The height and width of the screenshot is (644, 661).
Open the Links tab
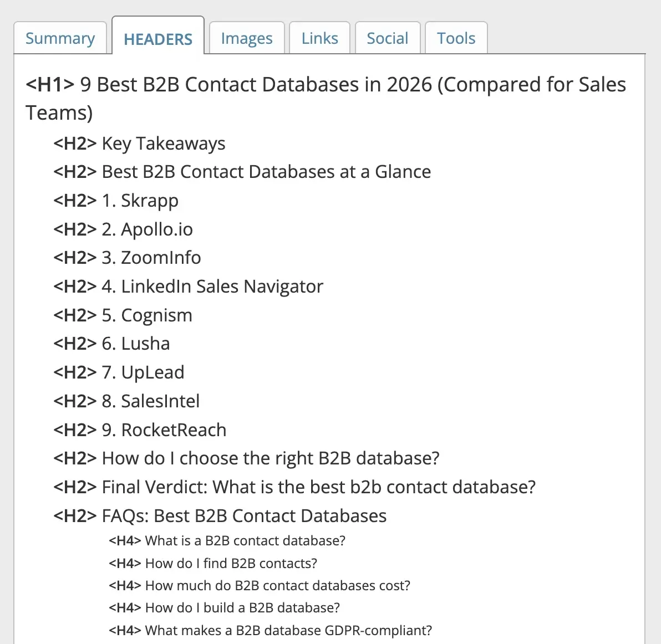click(x=319, y=38)
